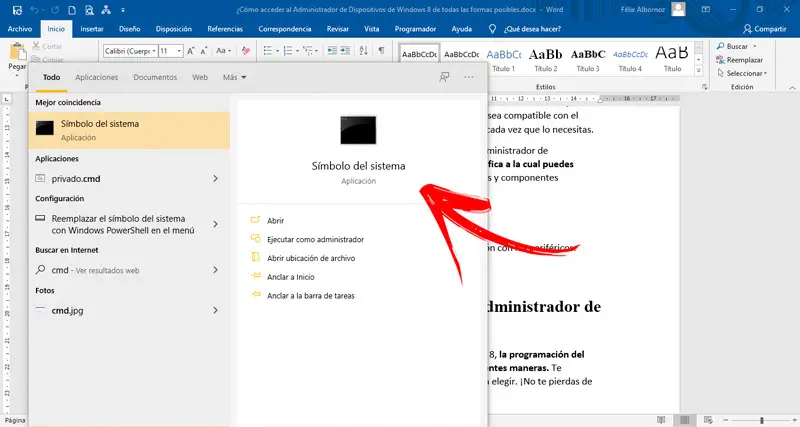Image resolution: width=800 pixels, height=427 pixels.
Task: Toggle paragraph marks with the pilcrow icon
Action: click(381, 51)
